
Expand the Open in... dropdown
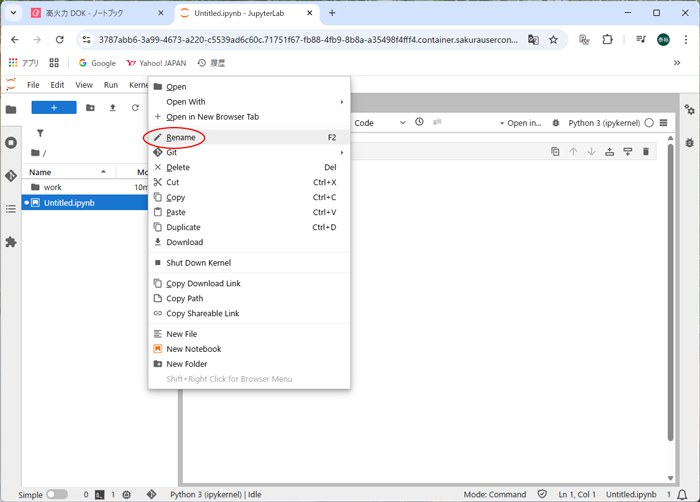(x=520, y=123)
